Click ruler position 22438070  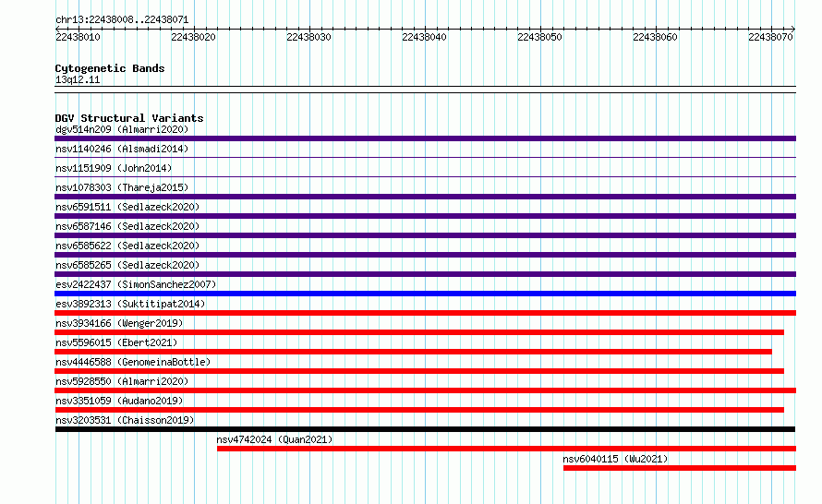(x=770, y=37)
